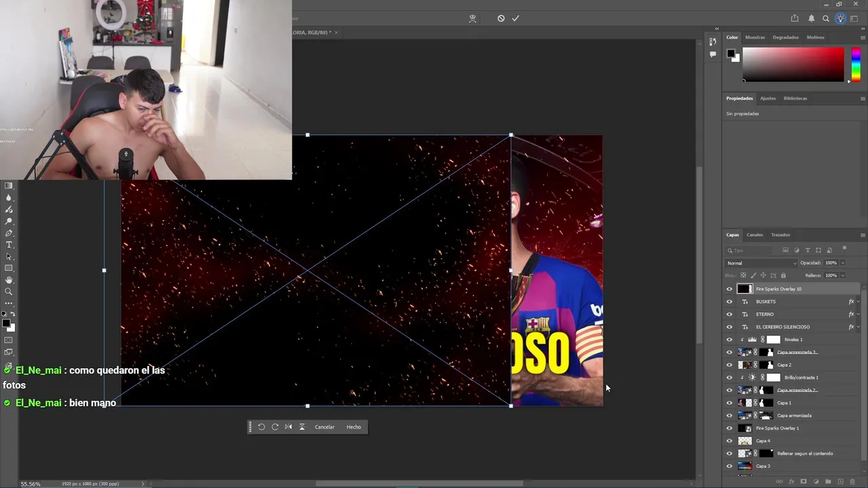Viewport: 868px width, 488px height.
Task: Select the Hand tool
Action: coord(9,280)
